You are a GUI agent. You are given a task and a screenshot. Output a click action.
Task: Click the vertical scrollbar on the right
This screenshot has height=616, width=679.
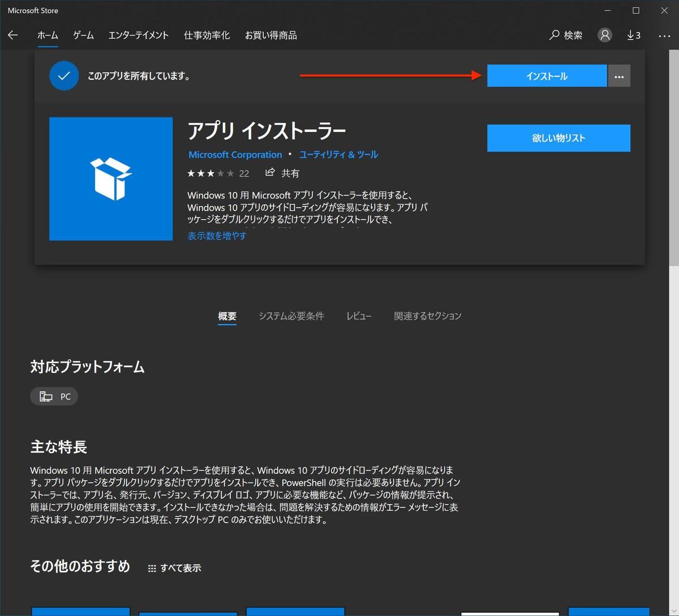tap(673, 158)
